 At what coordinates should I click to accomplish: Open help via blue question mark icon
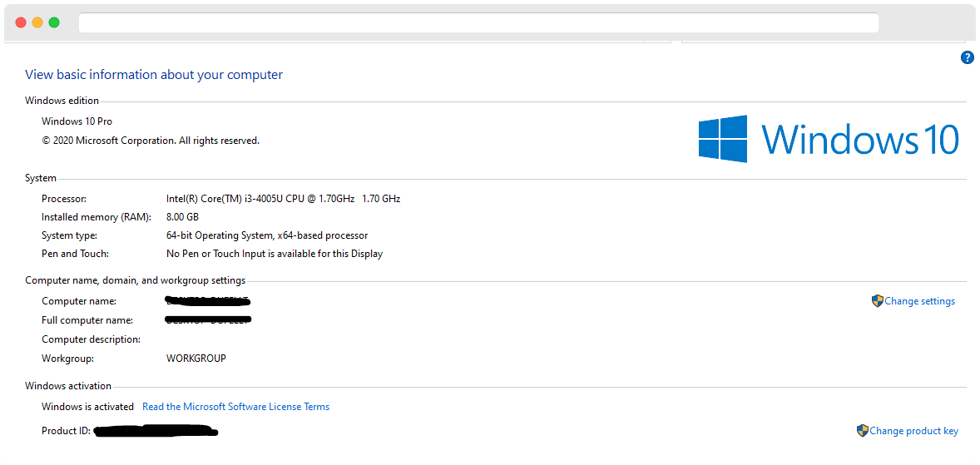pos(967,57)
